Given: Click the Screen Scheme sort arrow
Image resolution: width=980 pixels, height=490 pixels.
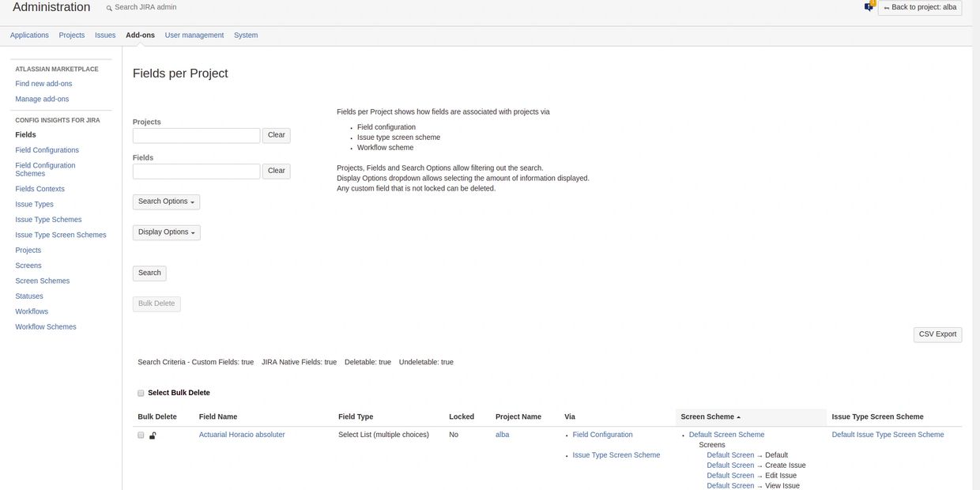Looking at the screenshot, I should [x=739, y=417].
